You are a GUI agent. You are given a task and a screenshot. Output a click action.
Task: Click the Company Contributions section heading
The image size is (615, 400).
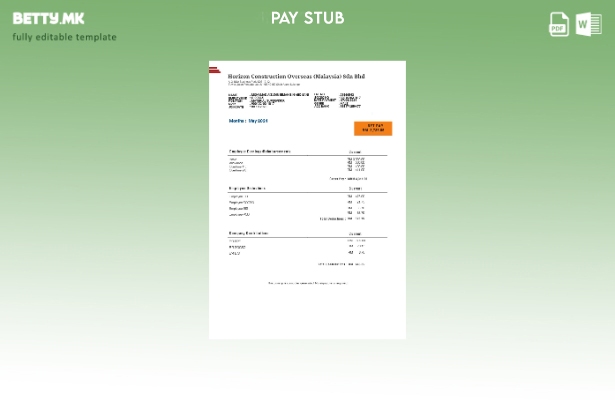click(x=248, y=233)
